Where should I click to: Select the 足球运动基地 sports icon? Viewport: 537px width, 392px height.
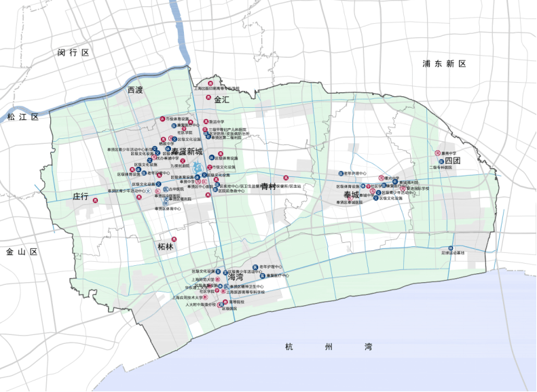450,248
